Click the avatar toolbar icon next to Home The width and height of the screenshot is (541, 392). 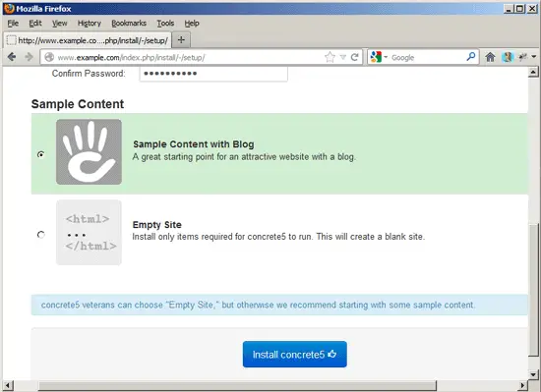(x=508, y=57)
